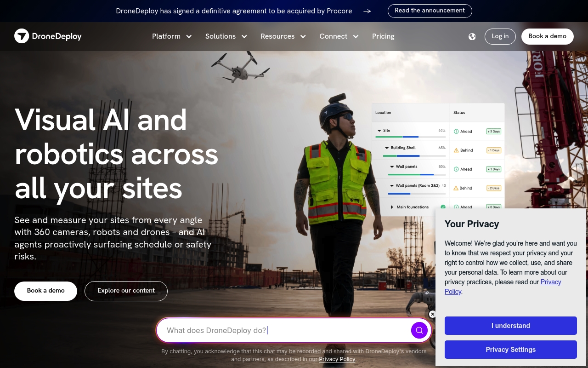
Task: Click Read the announcement button
Action: [x=430, y=11]
